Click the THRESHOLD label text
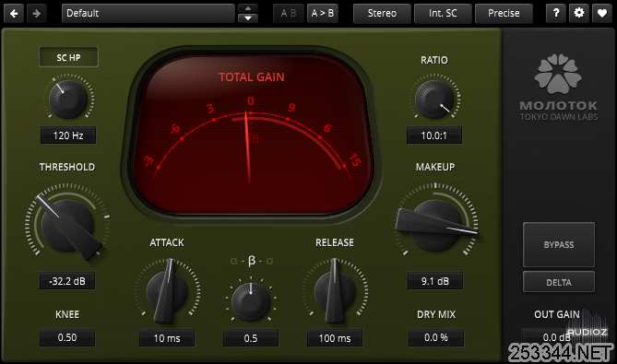Image resolution: width=617 pixels, height=364 pixels. tap(67, 167)
